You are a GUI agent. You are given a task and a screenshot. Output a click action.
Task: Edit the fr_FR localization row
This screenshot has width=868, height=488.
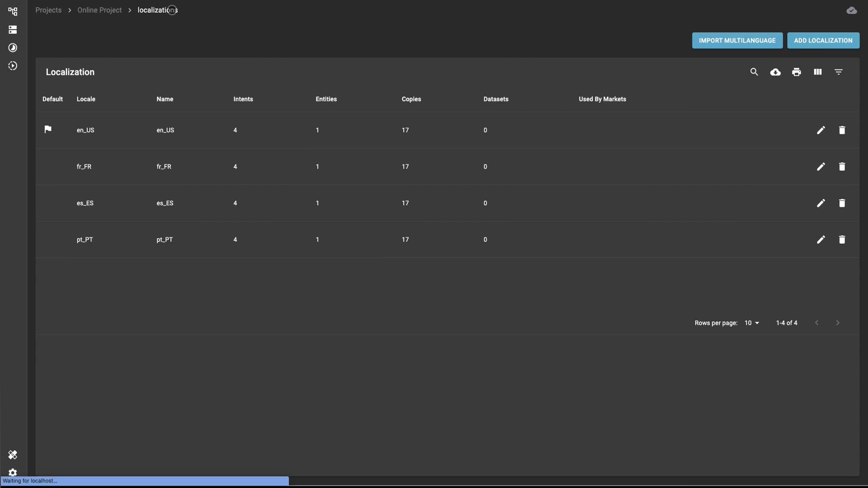(821, 167)
